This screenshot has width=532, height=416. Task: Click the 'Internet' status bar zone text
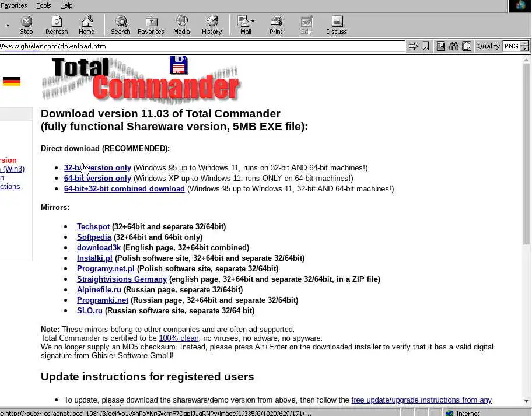(468, 413)
